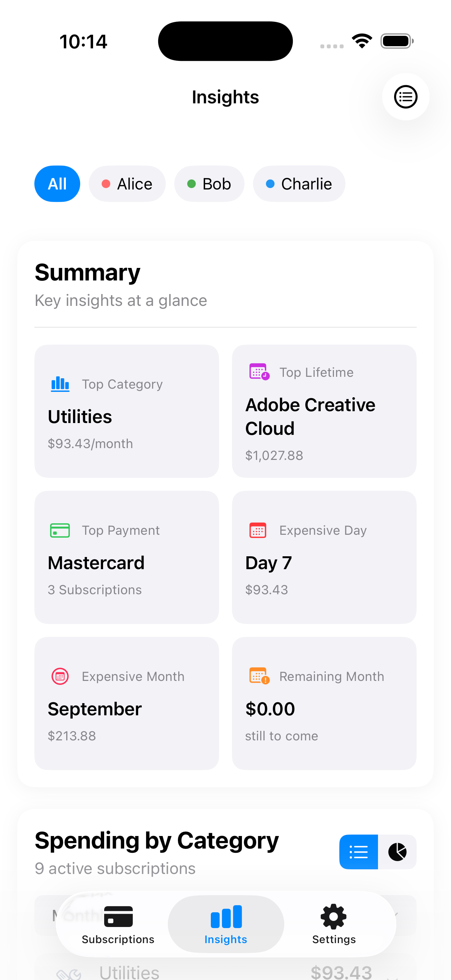Image resolution: width=451 pixels, height=980 pixels.
Task: Switch category view to list mode
Action: coord(358,852)
